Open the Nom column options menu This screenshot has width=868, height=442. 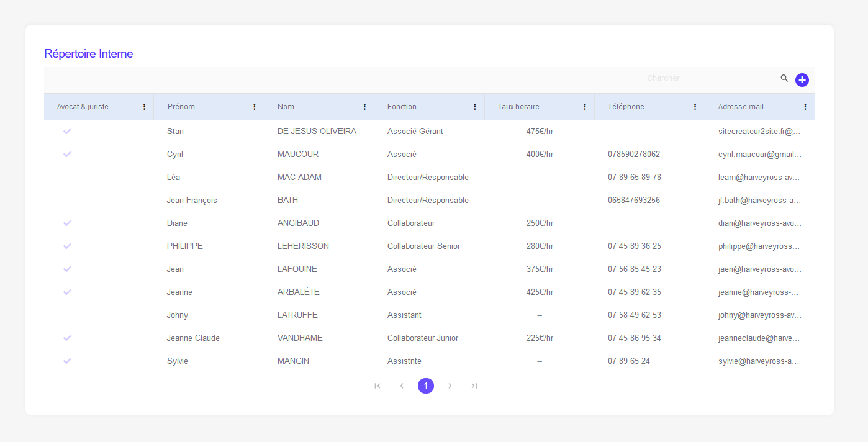[x=364, y=107]
